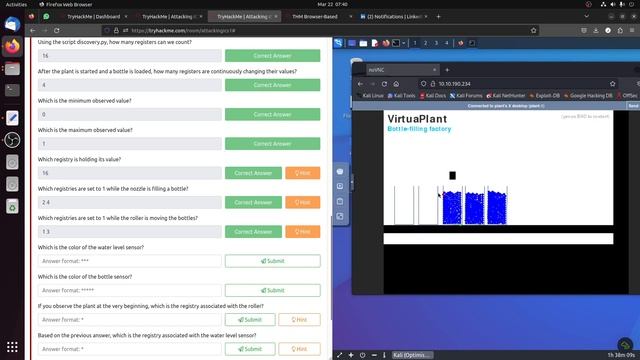Show hint for registry holding its value
This screenshot has height=360, width=640.
pos(302,173)
